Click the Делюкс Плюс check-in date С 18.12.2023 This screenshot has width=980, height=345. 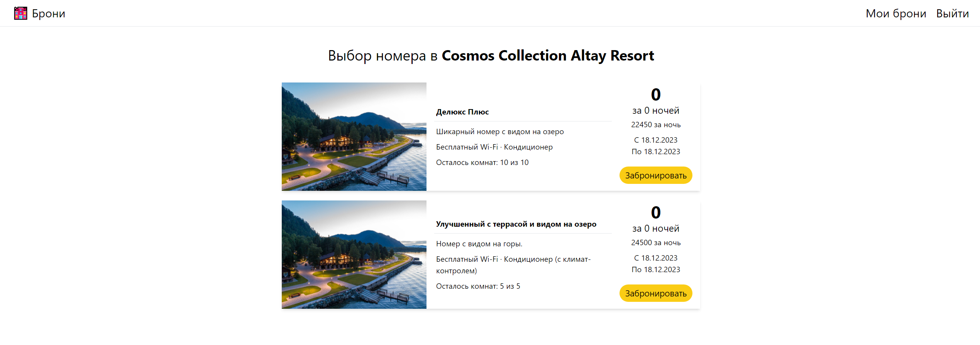click(x=655, y=140)
